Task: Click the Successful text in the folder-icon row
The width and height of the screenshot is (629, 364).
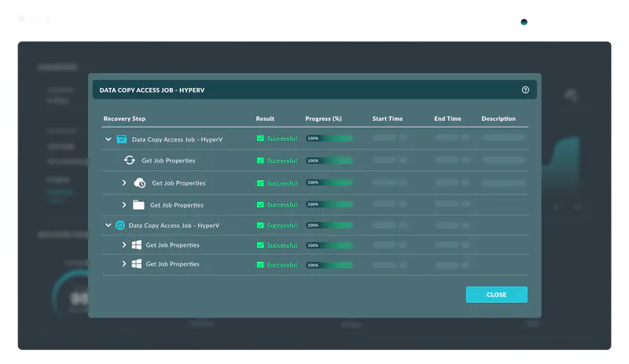Action: point(282,204)
